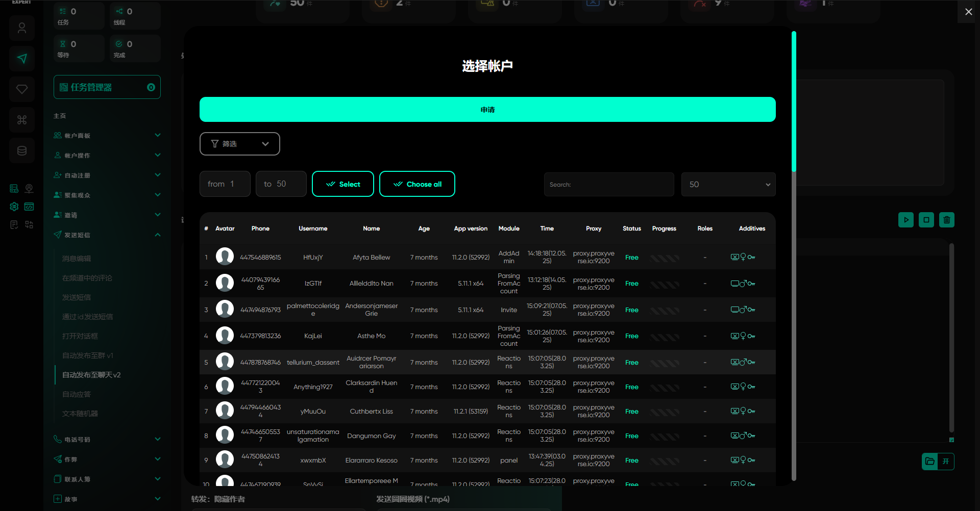Click the play start task icon
Viewport: 980px width, 511px height.
[906, 220]
